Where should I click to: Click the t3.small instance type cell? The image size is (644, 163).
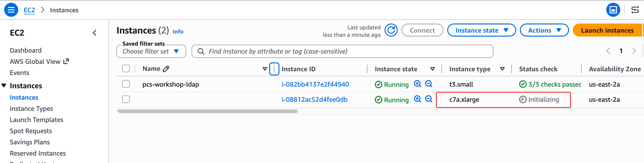[x=461, y=84]
